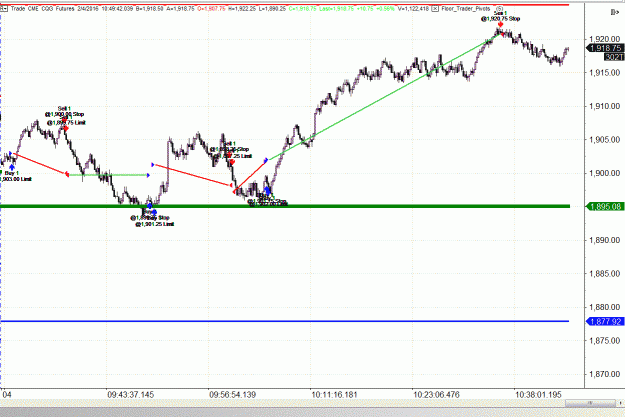
Task: Click the 1,900.00 price axis label
Action: pos(605,173)
